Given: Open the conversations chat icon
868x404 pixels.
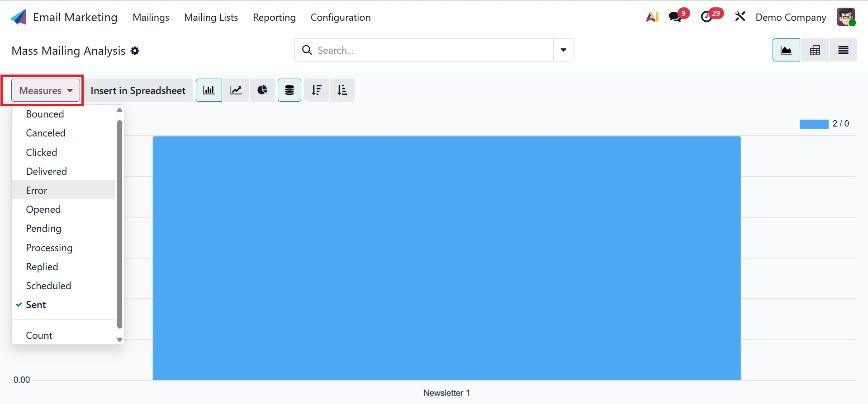Looking at the screenshot, I should pyautogui.click(x=675, y=17).
